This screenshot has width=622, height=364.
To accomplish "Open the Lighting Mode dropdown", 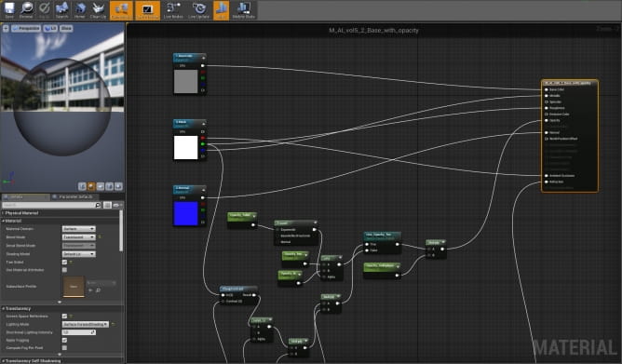I will (x=86, y=324).
